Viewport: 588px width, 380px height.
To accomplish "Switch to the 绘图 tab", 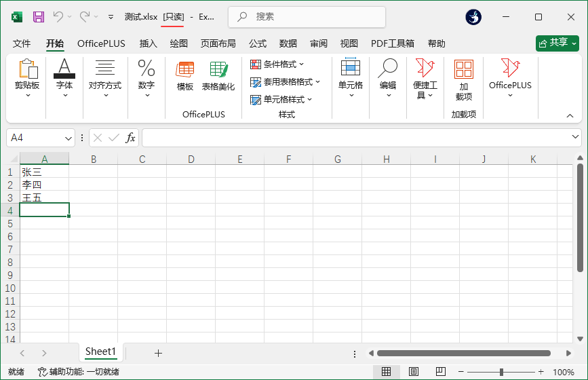I will point(178,43).
